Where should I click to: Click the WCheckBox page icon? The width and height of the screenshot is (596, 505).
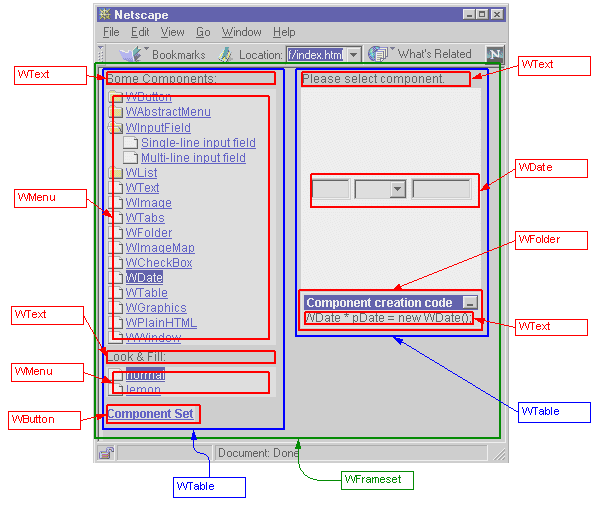point(116,263)
